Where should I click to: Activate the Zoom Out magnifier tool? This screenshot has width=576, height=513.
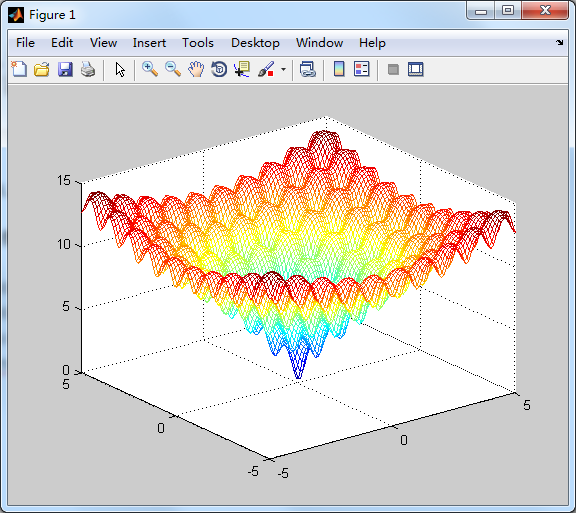click(173, 69)
